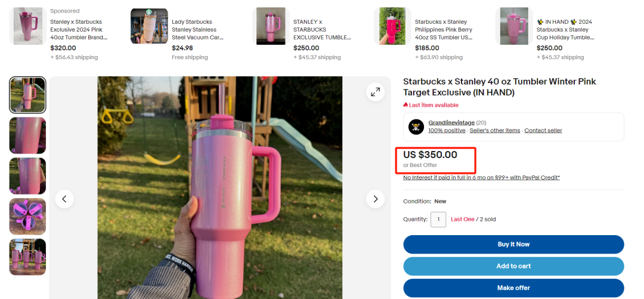Go to the previous product photo arrow
Screen dimensions: 644x299
64,199
